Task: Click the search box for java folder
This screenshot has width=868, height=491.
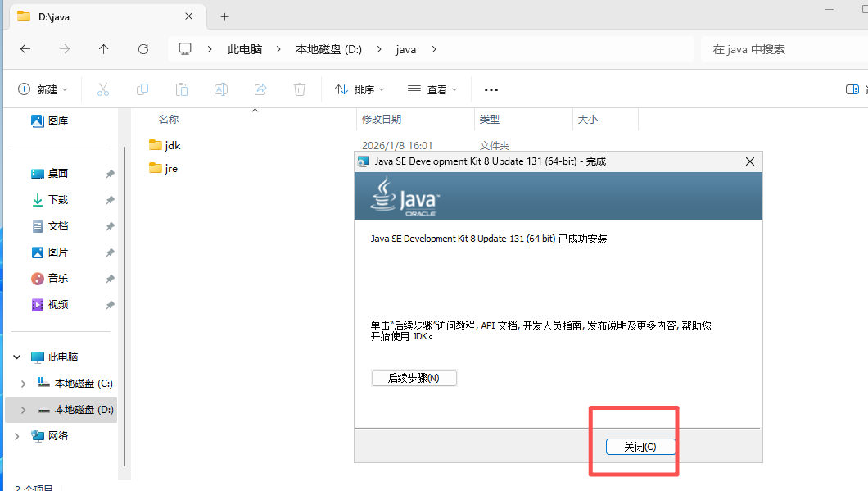Action: 784,49
